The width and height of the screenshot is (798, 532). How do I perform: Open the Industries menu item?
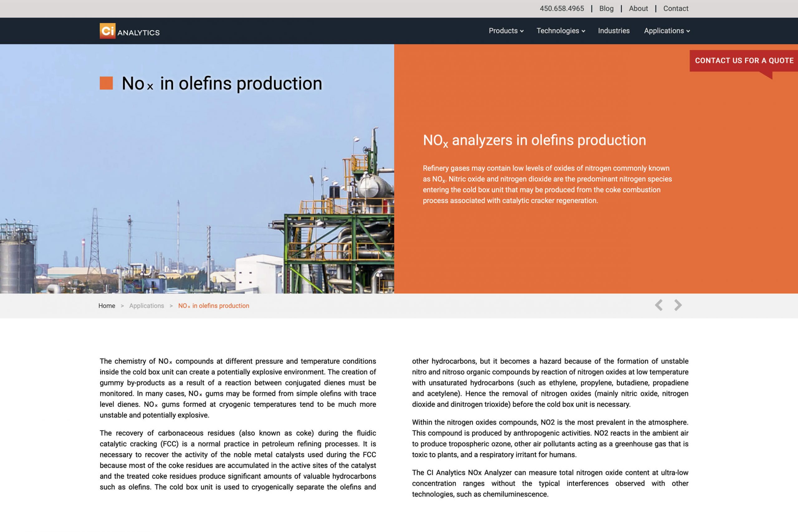[613, 31]
